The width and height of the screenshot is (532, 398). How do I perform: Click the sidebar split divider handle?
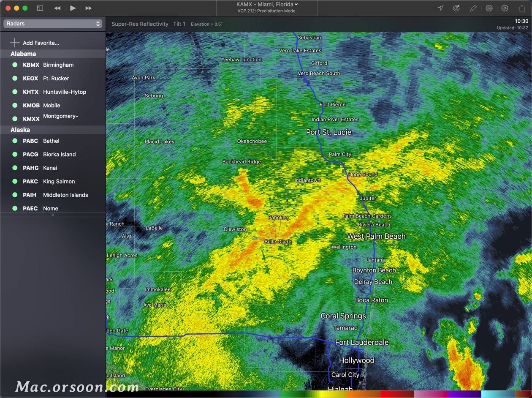click(x=53, y=215)
